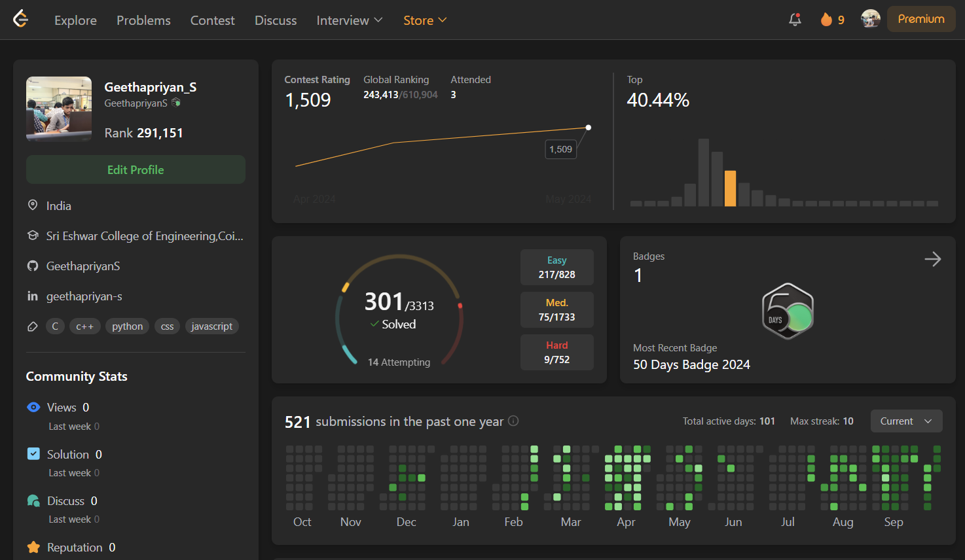Select the Hard 9/752 card

[557, 352]
